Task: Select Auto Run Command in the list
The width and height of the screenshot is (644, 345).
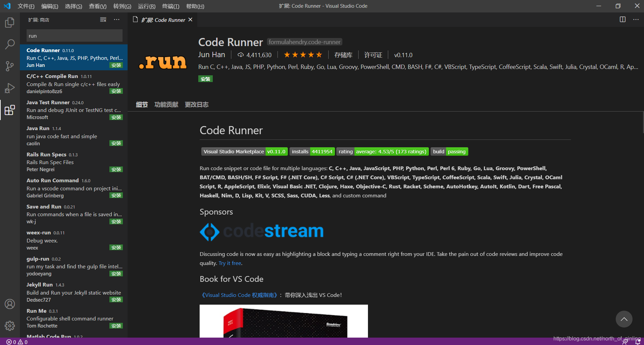Action: pos(74,188)
